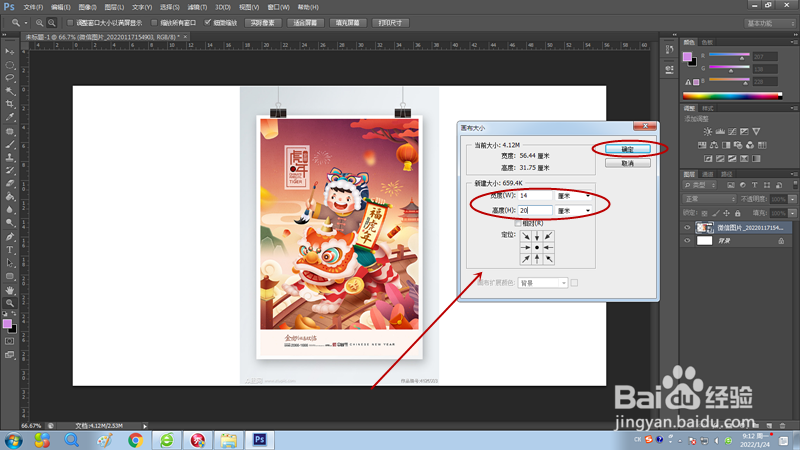The image size is (800, 450).
Task: Select center anchor in Canvas Size dialog
Action: pyautogui.click(x=537, y=247)
